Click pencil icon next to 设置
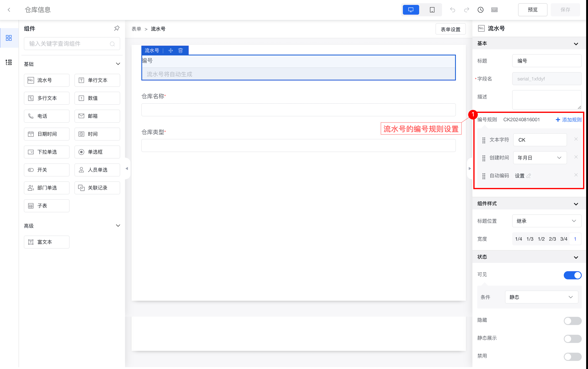Screen dimensions: 588x369 (x=529, y=176)
